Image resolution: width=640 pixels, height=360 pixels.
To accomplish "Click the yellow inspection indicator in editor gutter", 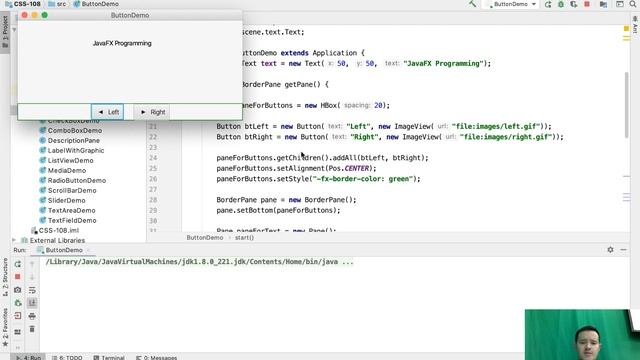I will [x=626, y=28].
